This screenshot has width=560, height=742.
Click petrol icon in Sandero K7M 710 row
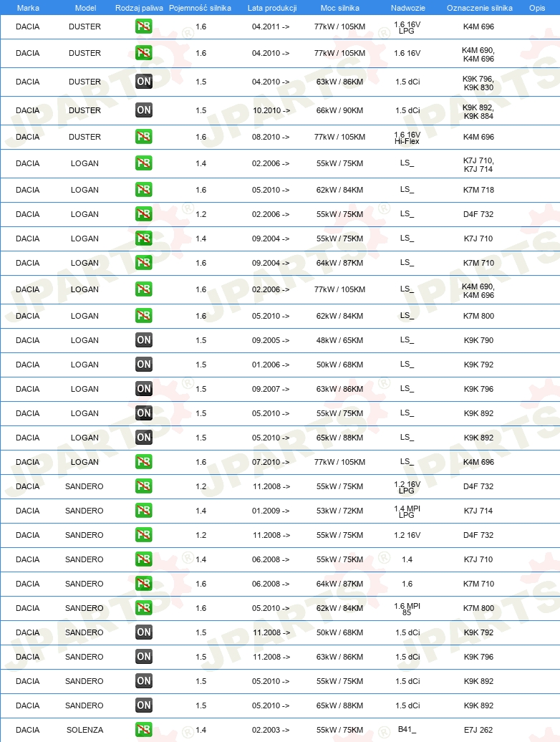(x=144, y=584)
